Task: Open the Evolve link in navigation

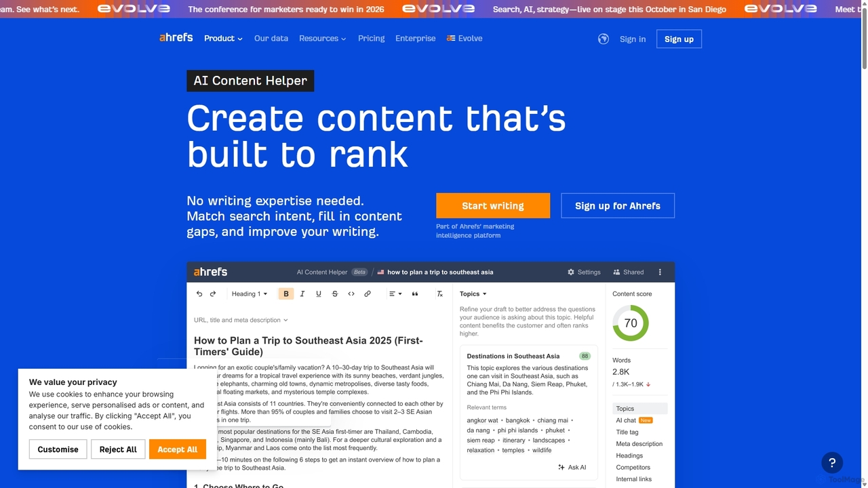Action: coord(465,38)
